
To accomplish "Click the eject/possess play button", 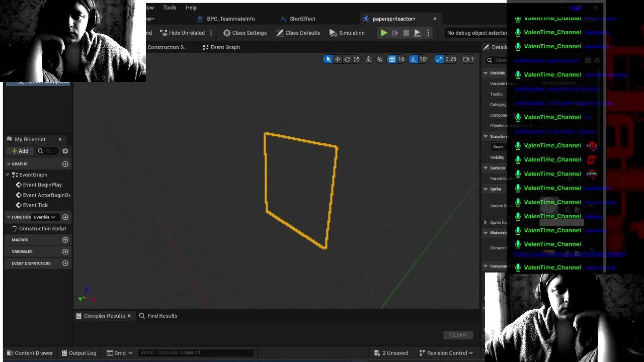I will click(x=418, y=33).
